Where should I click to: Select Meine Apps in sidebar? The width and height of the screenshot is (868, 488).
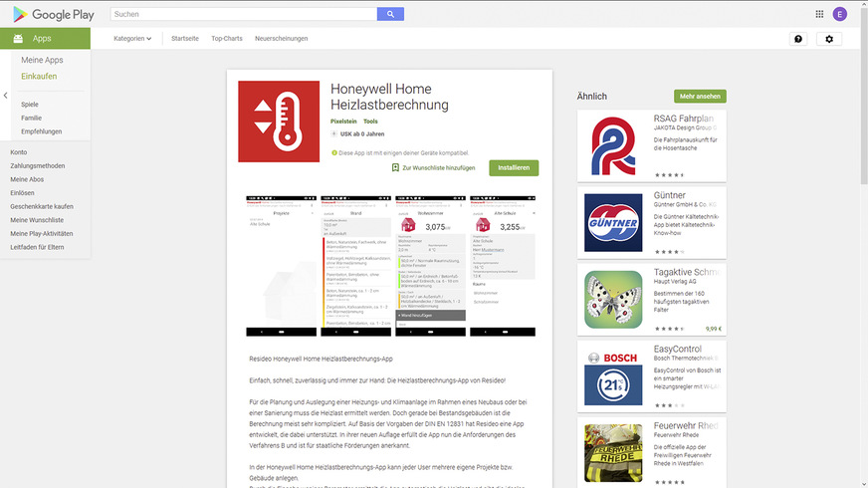tap(42, 61)
